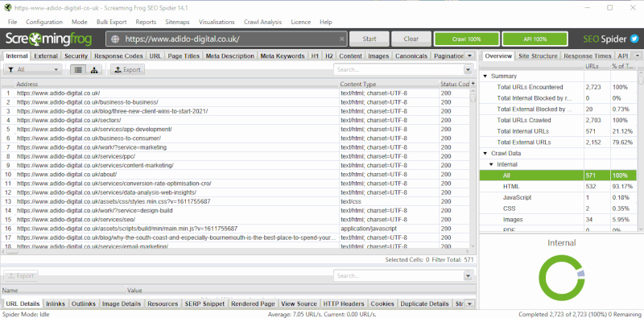The image size is (644, 318).
Task: Click the app icon in title bar
Action: 8,7
